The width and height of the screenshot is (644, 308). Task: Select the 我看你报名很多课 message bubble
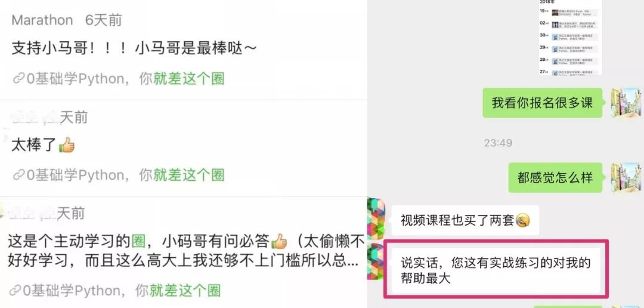tap(542, 103)
